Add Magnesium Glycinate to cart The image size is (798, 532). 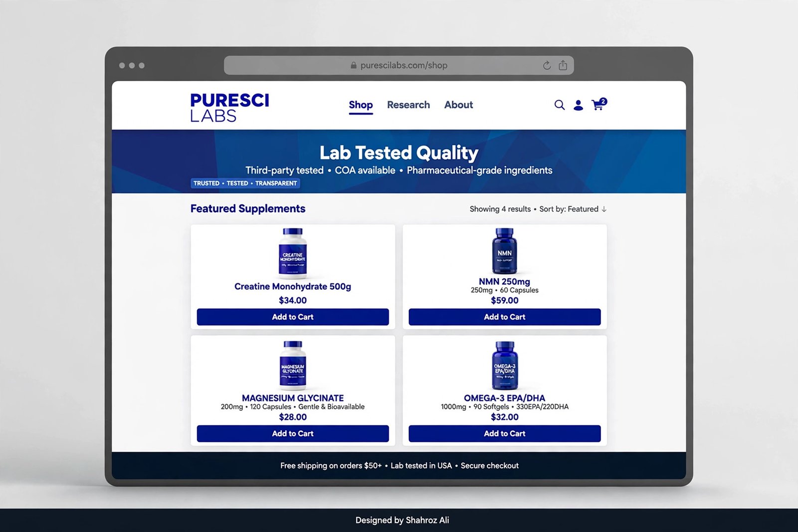[x=293, y=434]
